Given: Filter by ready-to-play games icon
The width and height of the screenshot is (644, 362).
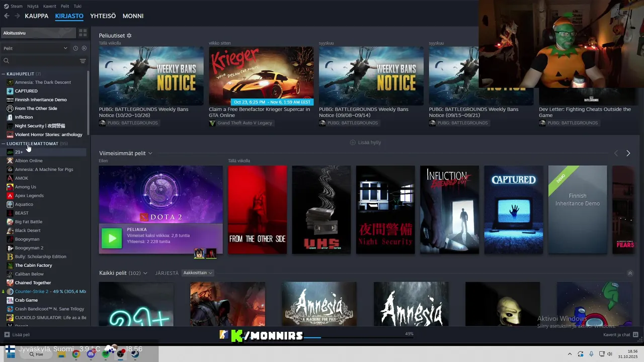Looking at the screenshot, I should pyautogui.click(x=84, y=48).
